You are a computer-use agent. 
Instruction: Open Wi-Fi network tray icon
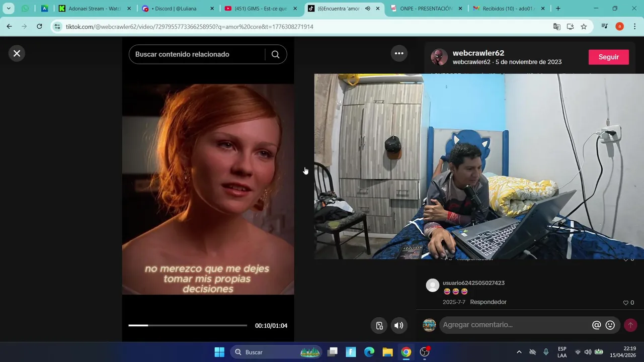pyautogui.click(x=578, y=352)
